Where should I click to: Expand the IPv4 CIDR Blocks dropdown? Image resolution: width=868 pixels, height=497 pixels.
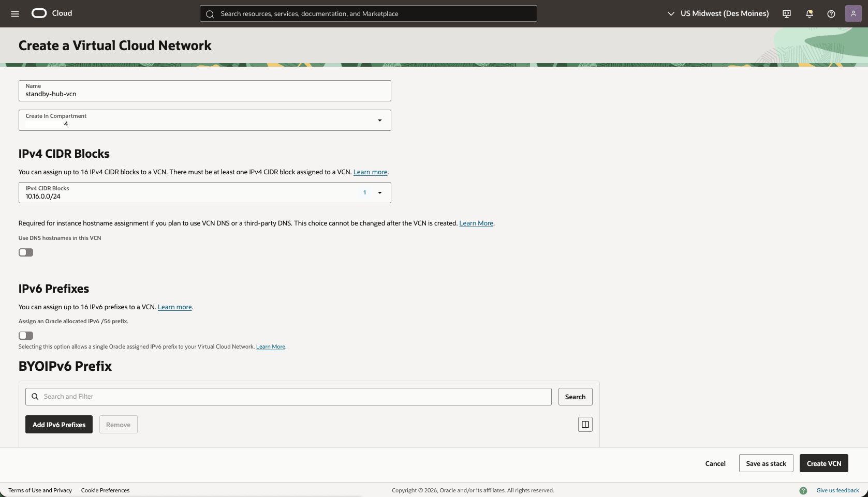(380, 192)
